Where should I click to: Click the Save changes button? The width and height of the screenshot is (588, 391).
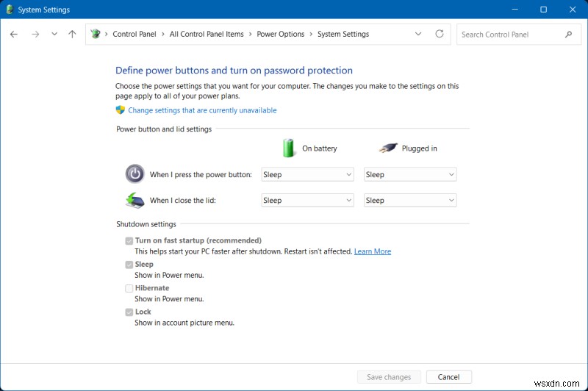point(389,377)
